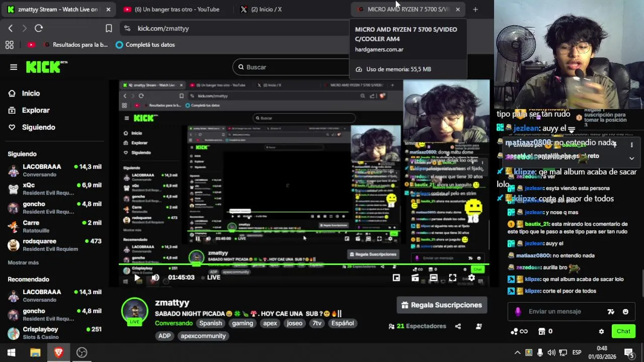Open the Kick hamburger sidebar menu
This screenshot has height=362, width=644.
(14, 67)
